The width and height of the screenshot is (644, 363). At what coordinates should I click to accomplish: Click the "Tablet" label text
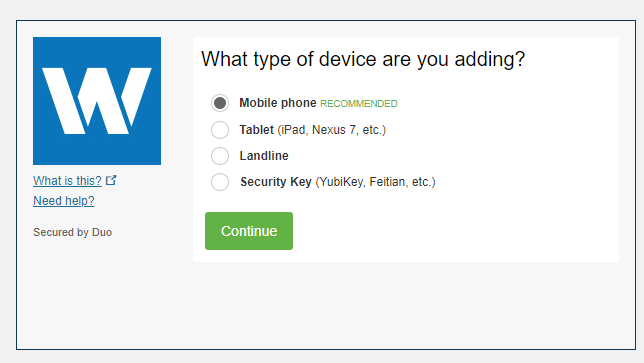(256, 130)
